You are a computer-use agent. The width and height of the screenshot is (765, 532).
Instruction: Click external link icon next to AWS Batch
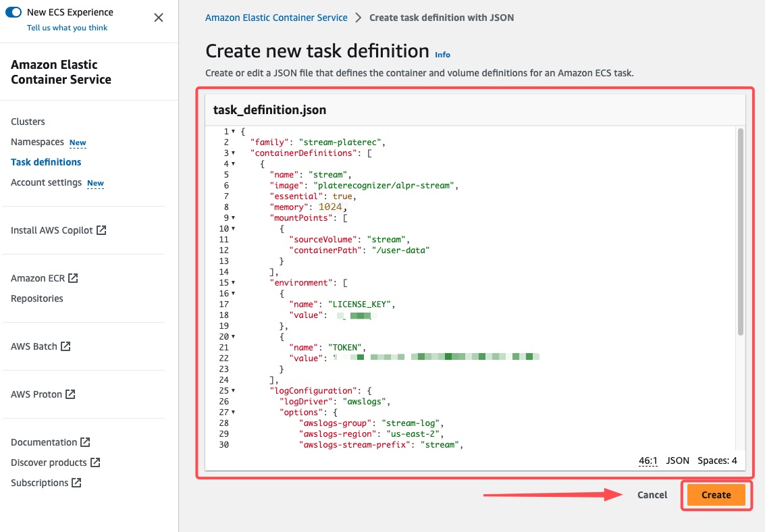tap(65, 346)
